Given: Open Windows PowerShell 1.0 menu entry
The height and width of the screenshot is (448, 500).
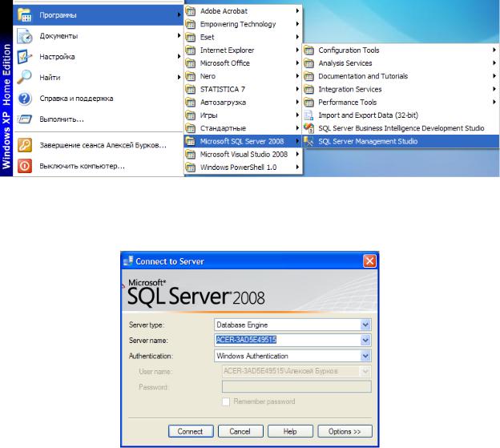Looking at the screenshot, I should (x=243, y=167).
